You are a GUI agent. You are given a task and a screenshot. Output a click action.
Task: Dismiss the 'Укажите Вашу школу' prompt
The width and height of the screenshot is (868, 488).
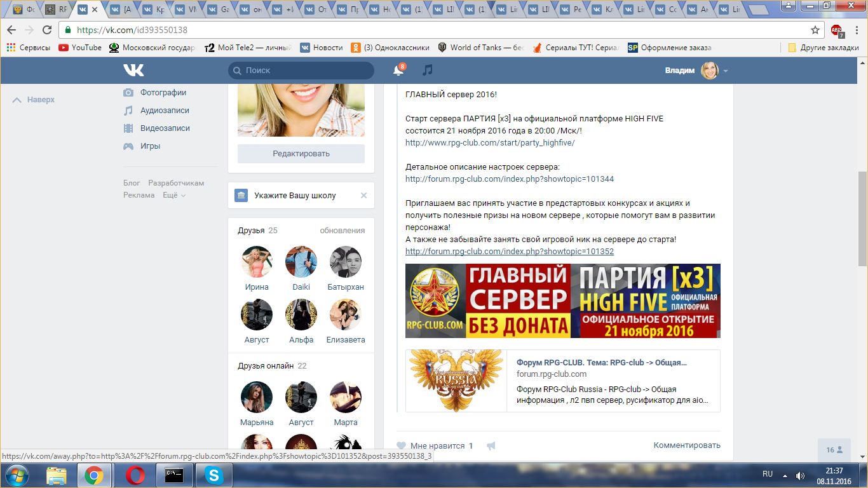coord(363,196)
